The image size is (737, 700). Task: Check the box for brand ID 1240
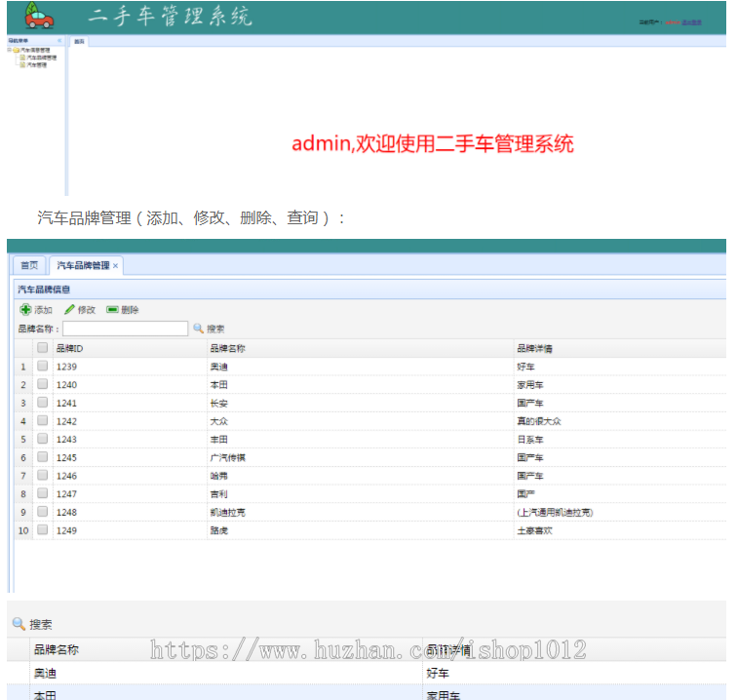tap(42, 384)
